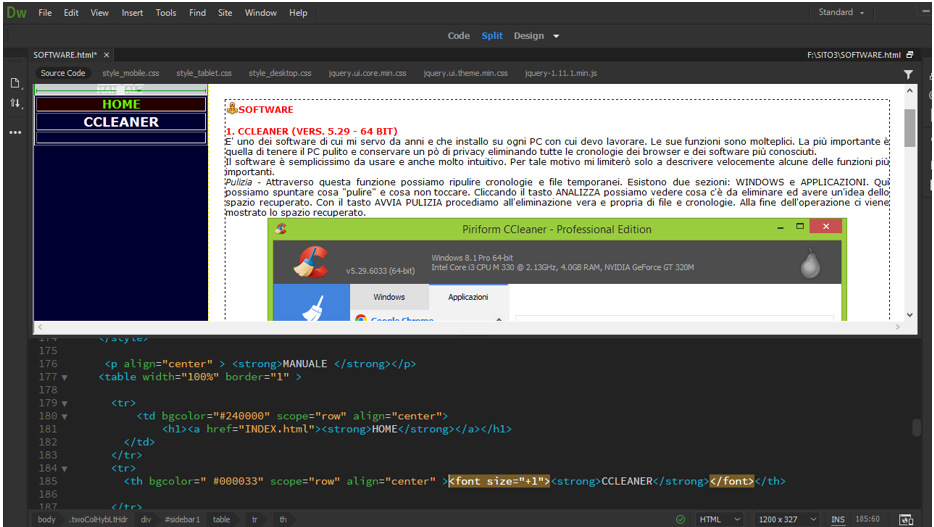Open the Standard workspace dropdown
The width and height of the screenshot is (934, 527).
[841, 12]
